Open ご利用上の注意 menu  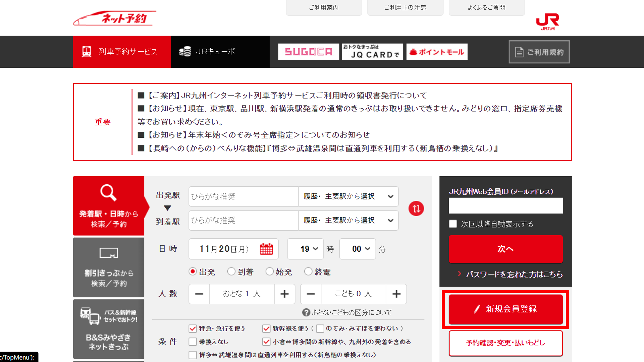[405, 8]
